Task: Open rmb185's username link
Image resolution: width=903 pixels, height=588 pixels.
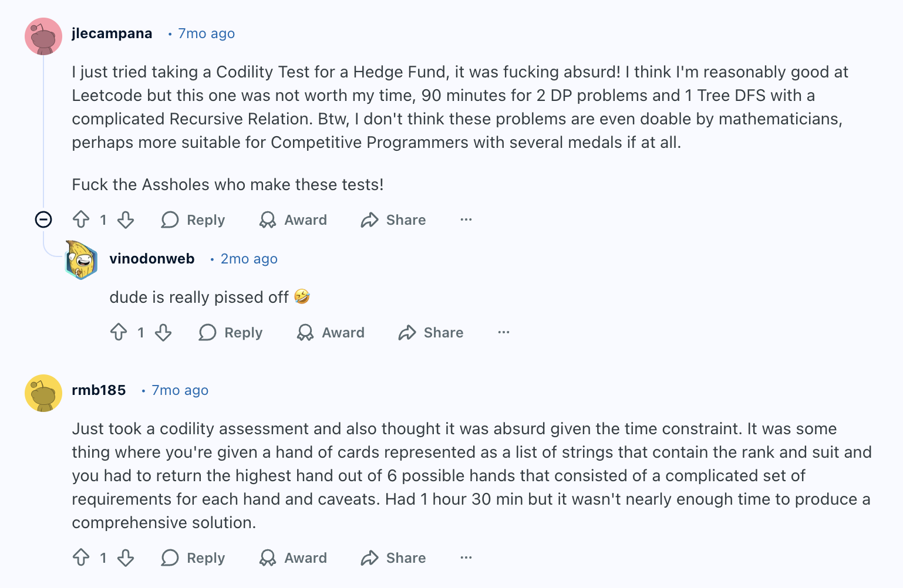Action: tap(99, 390)
